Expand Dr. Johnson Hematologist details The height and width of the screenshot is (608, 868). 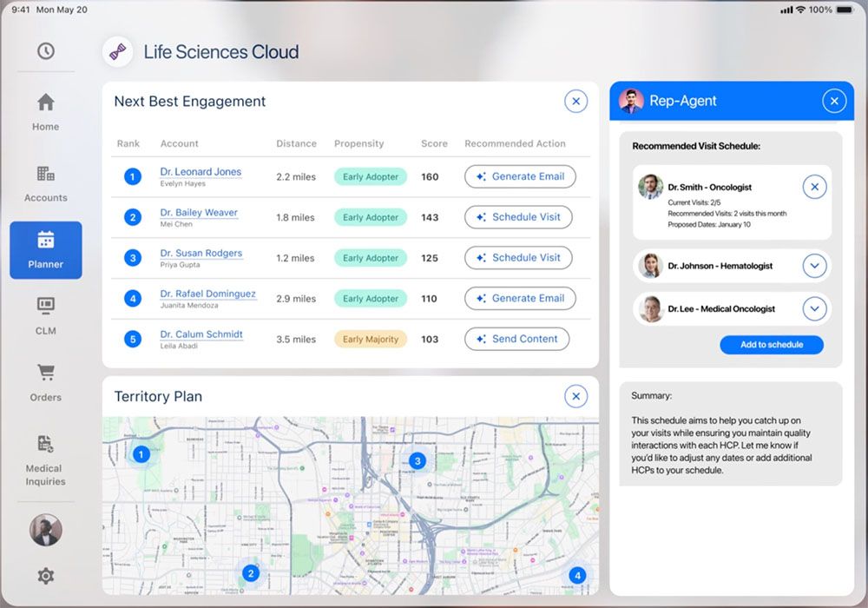coord(813,266)
